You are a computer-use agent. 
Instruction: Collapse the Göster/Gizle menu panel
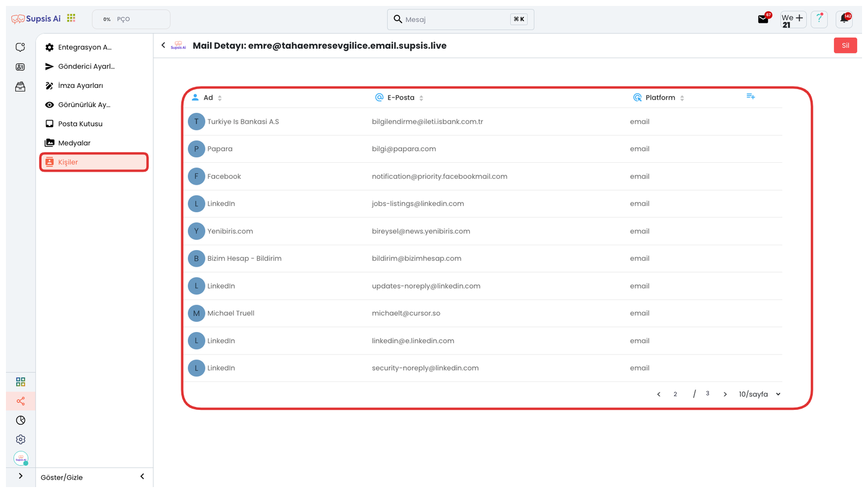click(142, 476)
